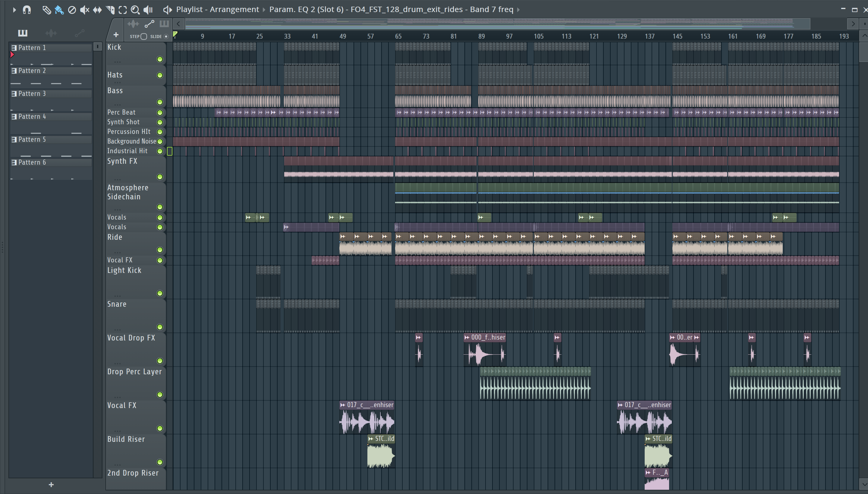Select the Slip tool
Viewport: 868px width, 494px height.
point(97,10)
